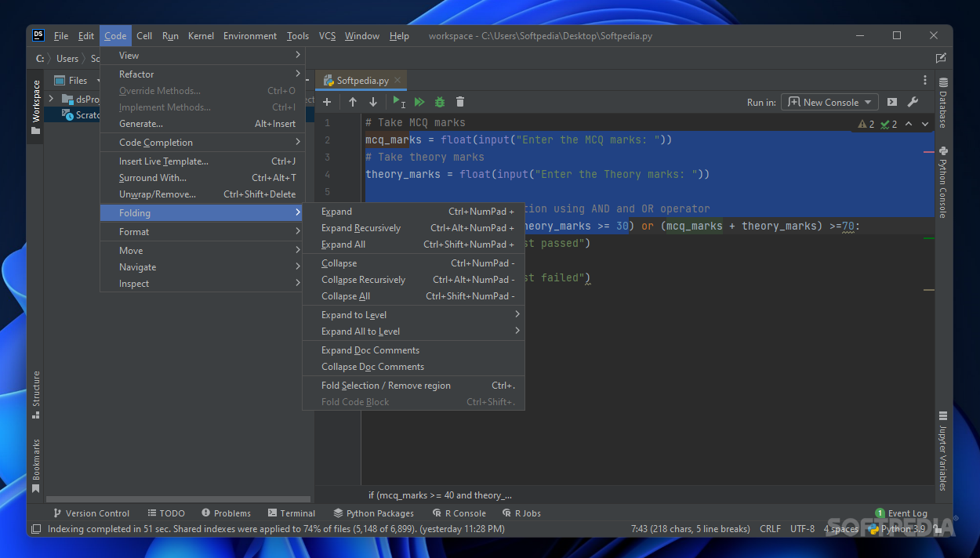
Task: Close the Softpedia.py tab
Action: (397, 80)
